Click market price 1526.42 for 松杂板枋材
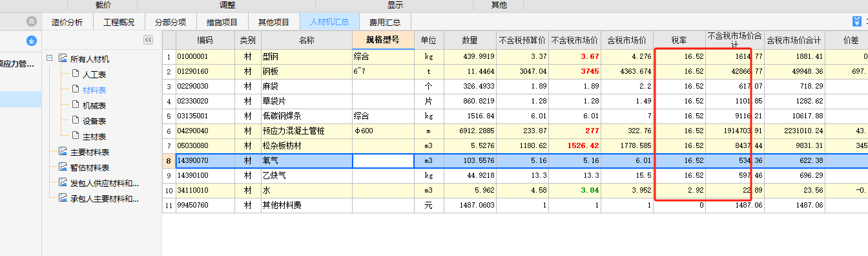This screenshot has height=256, width=868. pyautogui.click(x=575, y=145)
